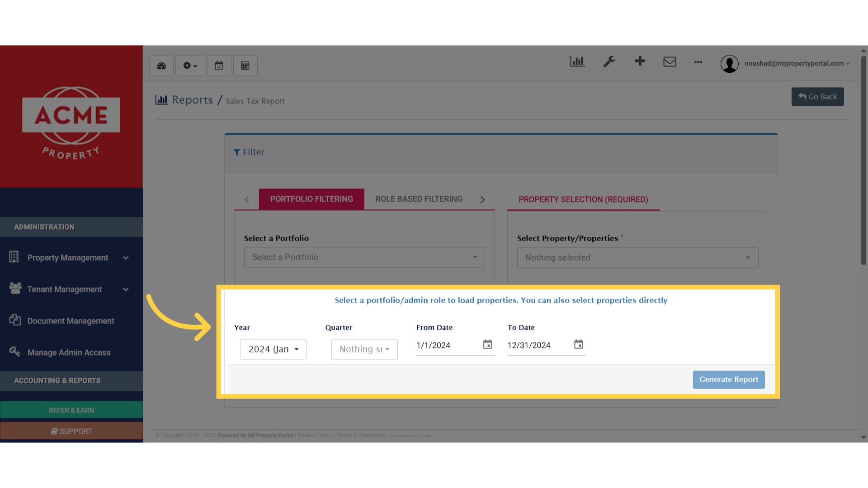
Task: Open the Select Property/Properties dropdown
Action: [637, 258]
